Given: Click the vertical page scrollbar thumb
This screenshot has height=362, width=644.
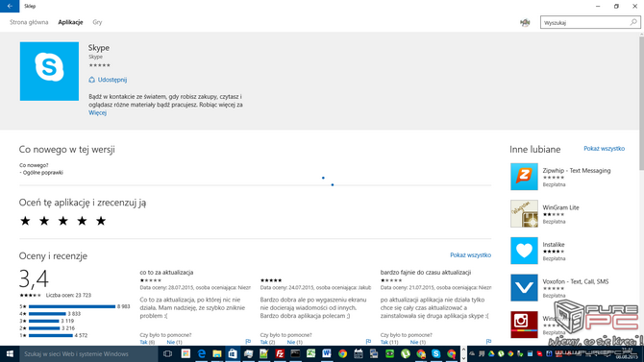Looking at the screenshot, I should pos(641,103).
